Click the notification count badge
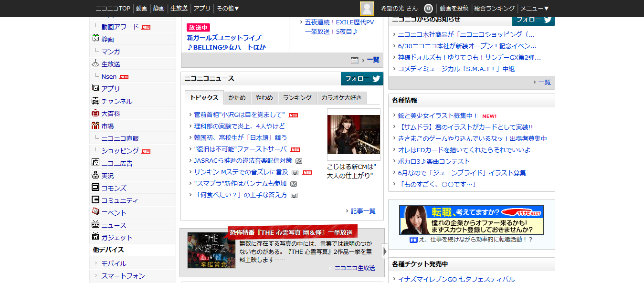 [428, 9]
